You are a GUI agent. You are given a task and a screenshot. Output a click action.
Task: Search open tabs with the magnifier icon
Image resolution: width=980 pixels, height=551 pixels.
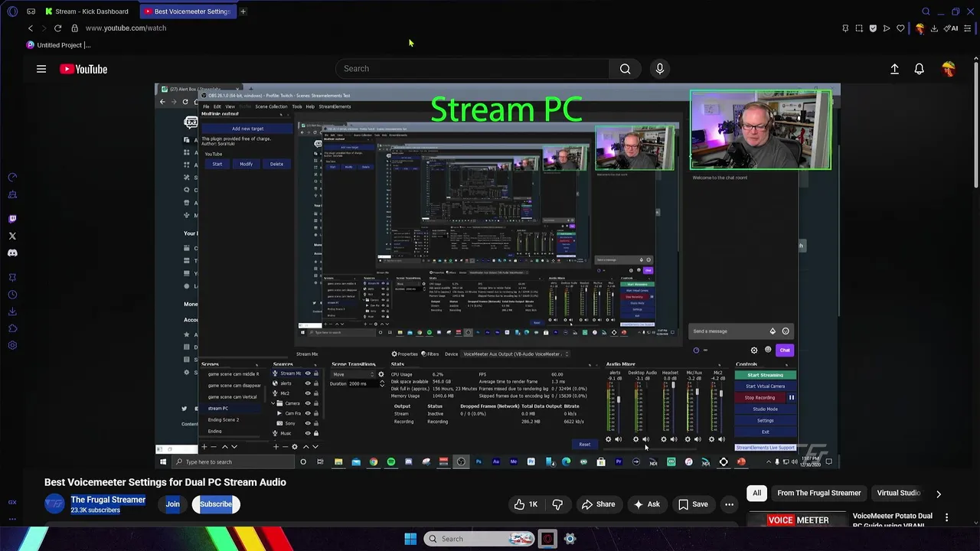[x=926, y=11]
